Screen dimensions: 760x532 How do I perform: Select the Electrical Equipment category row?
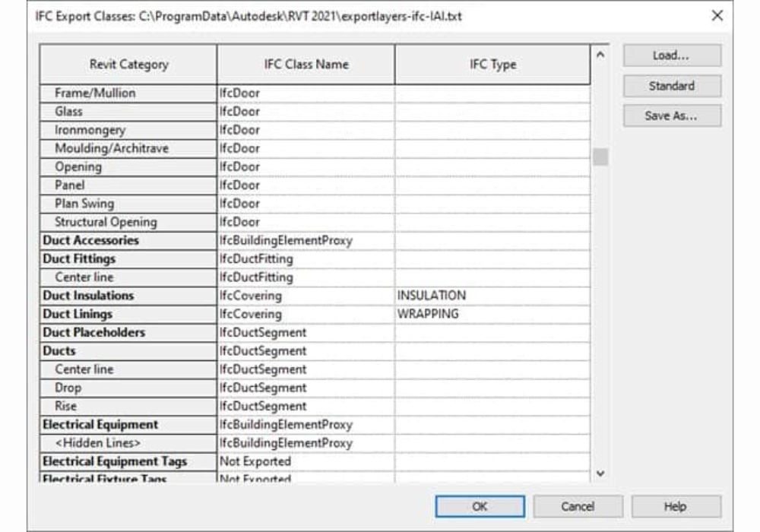(x=100, y=424)
